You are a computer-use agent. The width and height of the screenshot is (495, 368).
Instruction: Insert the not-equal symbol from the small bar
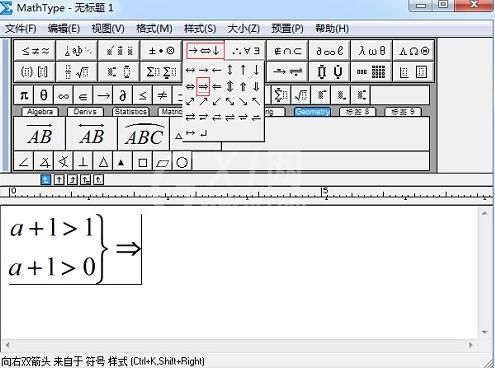162,96
